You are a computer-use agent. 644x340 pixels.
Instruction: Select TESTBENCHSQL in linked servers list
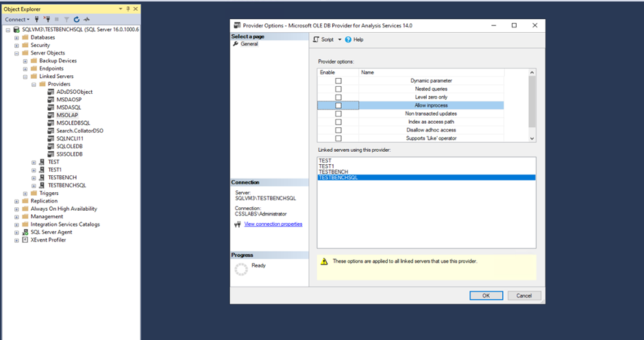point(426,178)
